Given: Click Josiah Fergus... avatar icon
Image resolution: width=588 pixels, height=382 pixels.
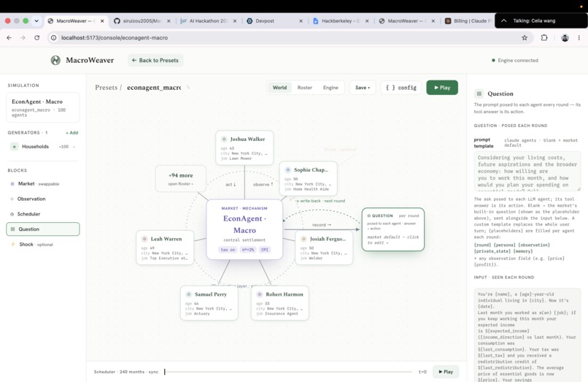Looking at the screenshot, I should [303, 239].
